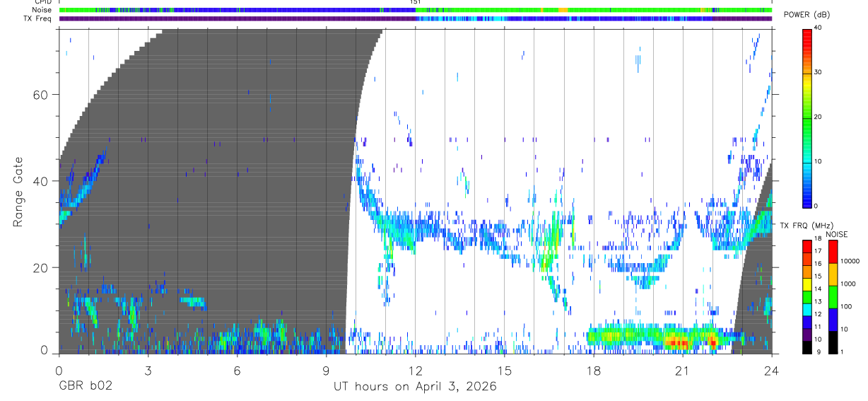Image resolution: width=868 pixels, height=401 pixels.
Task: Click the POWER (dB) color scale bar
Action: (807, 117)
